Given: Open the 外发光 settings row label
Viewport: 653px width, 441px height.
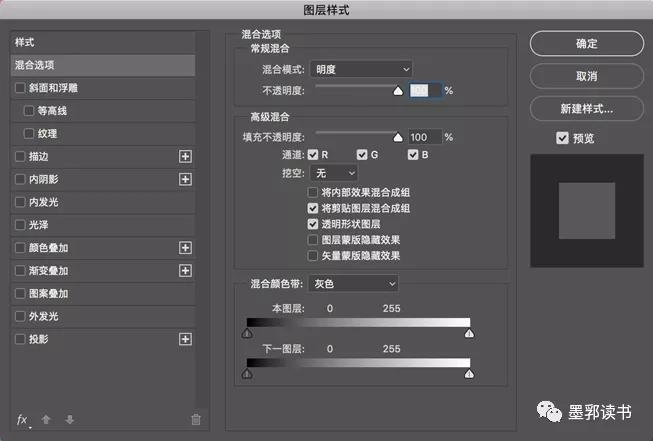Looking at the screenshot, I should 44,316.
